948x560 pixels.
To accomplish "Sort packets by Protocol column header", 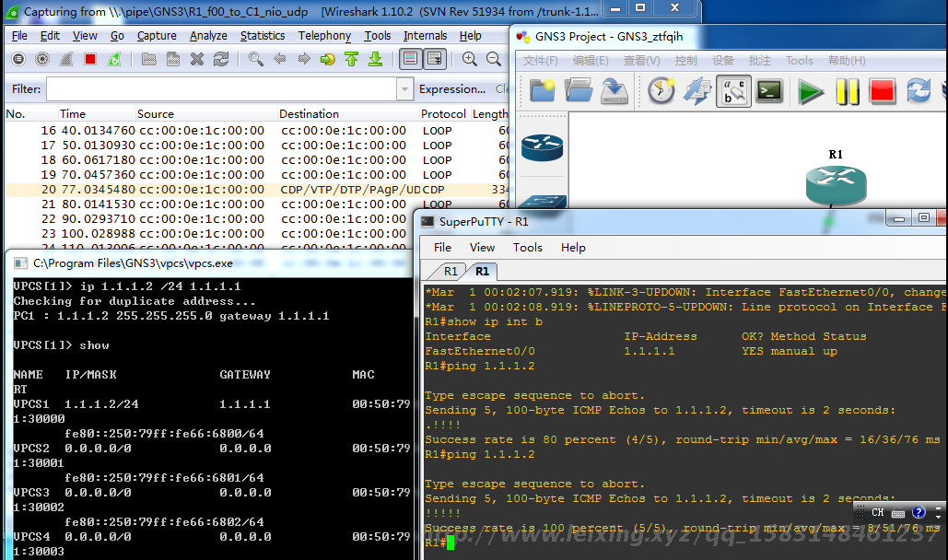I will tap(443, 113).
